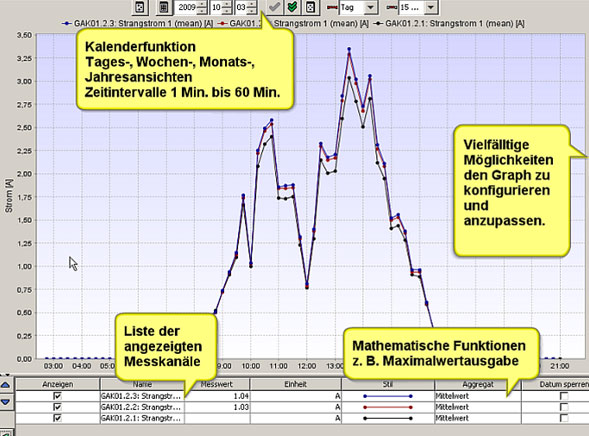Click the blue up arrow beside channel table

pos(5,385)
